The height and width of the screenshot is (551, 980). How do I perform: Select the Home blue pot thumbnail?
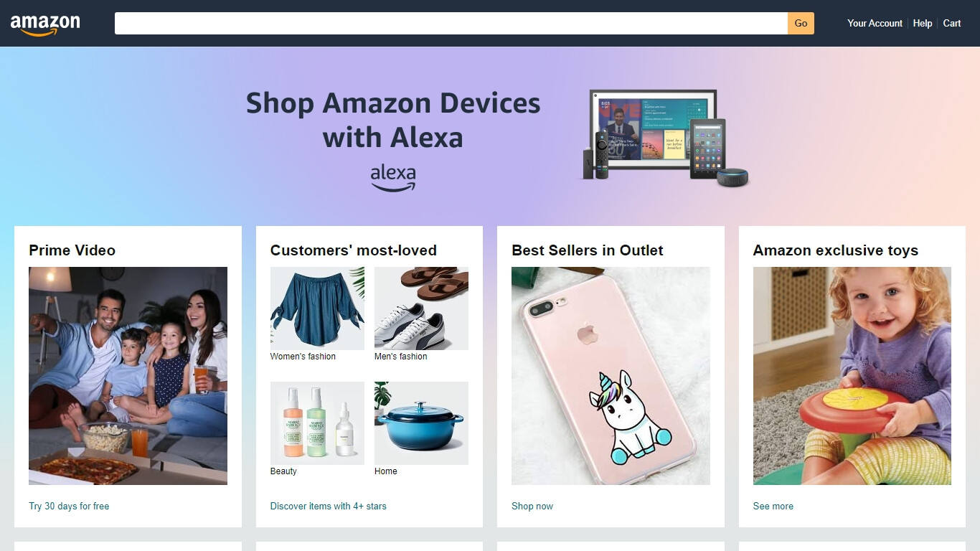(x=421, y=423)
